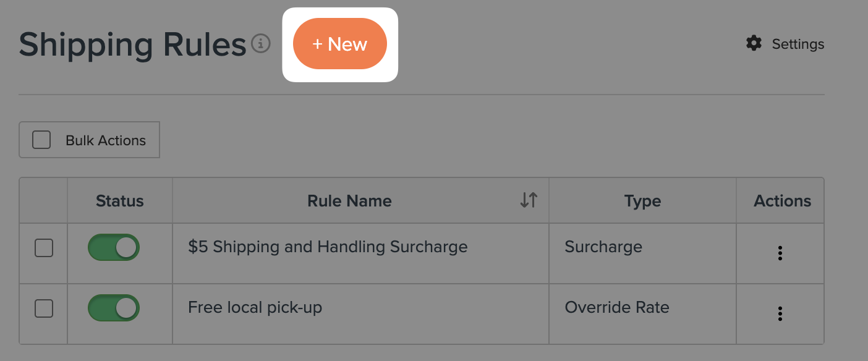Click the plus symbol inside the New button
868x361 pixels.
pyautogui.click(x=319, y=43)
